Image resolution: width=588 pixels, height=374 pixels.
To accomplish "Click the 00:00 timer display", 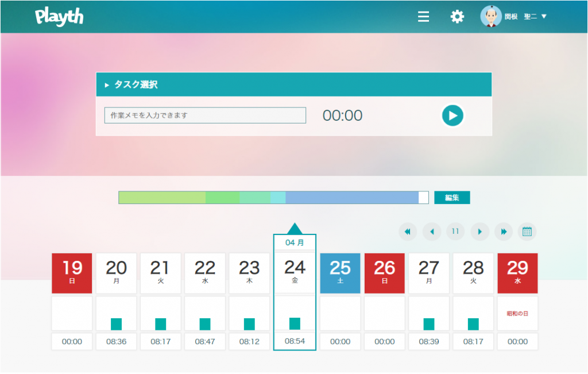I will click(342, 115).
